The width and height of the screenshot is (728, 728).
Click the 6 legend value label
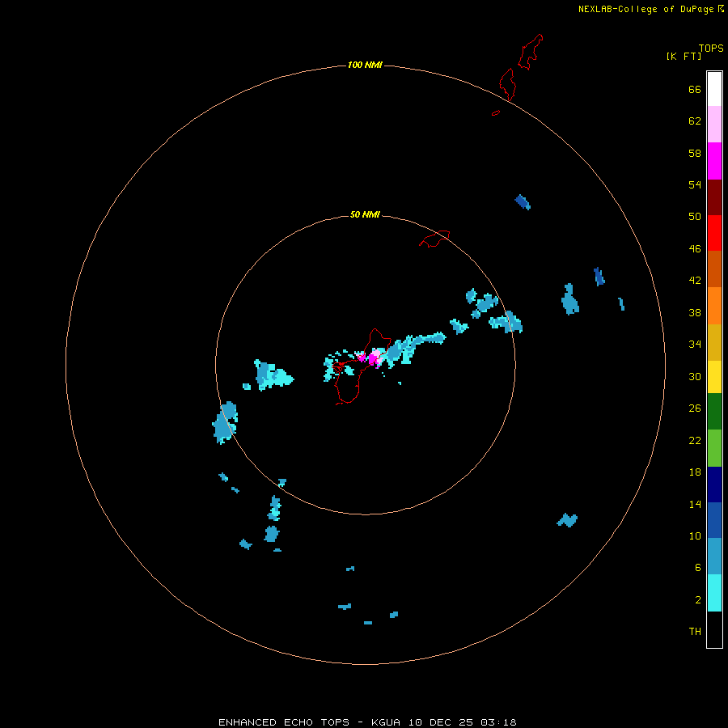click(x=698, y=567)
